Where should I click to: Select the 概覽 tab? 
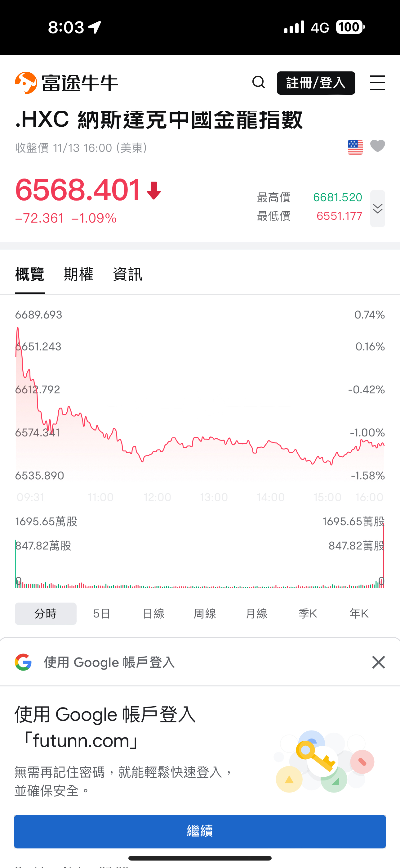tap(30, 274)
